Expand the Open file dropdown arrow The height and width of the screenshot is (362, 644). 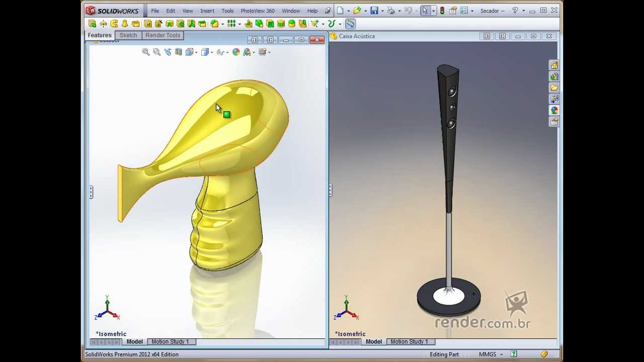click(x=365, y=11)
